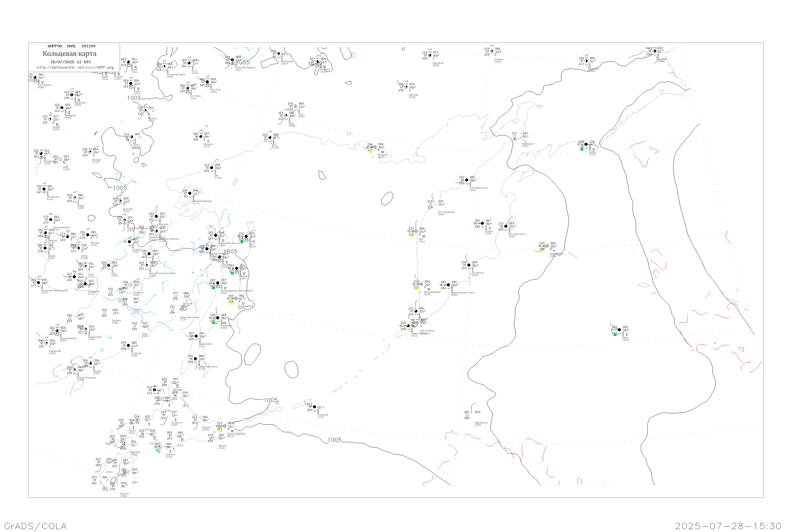Click green square at Апука station
Screen dimensions: 798x532
pos(581,149)
